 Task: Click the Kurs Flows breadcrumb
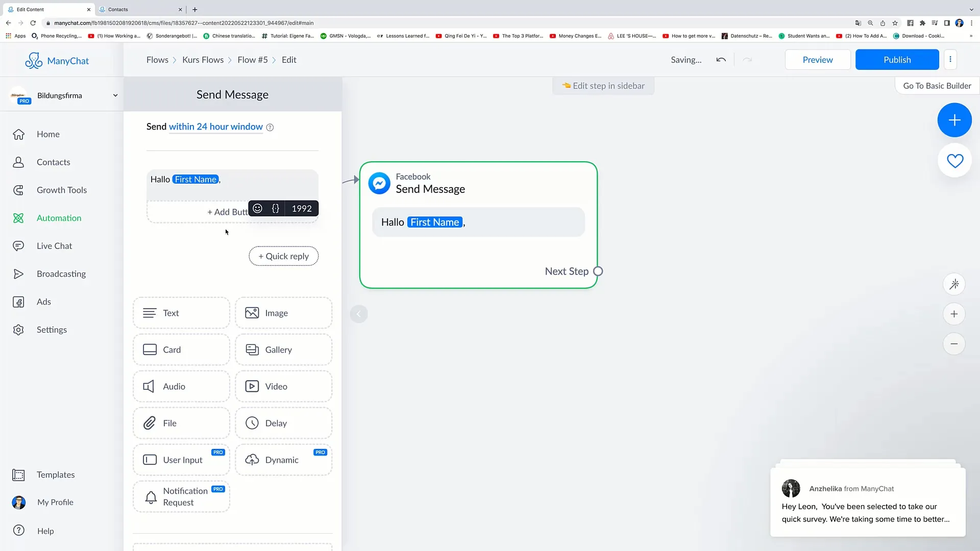pyautogui.click(x=203, y=60)
